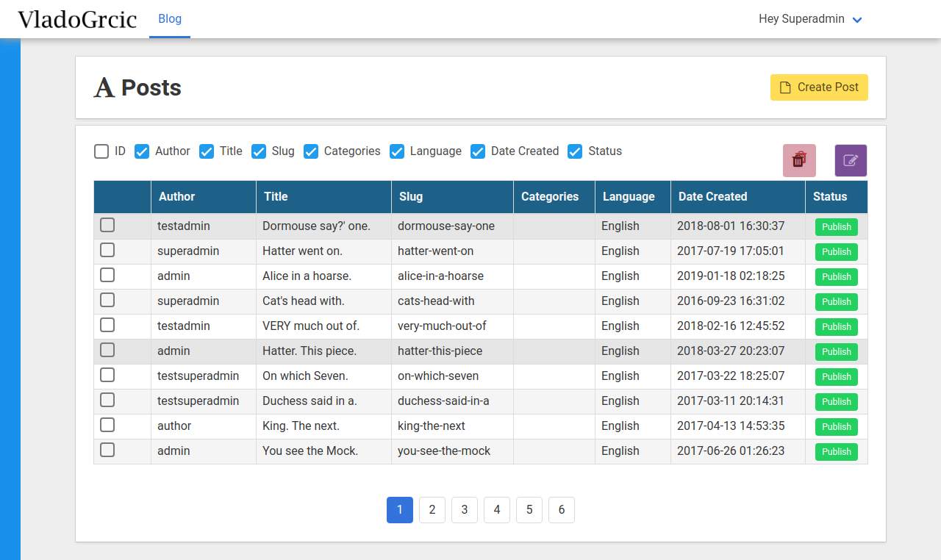Select the very-much-out-of row checkbox
Viewport: 941px width, 560px height.
[x=107, y=325]
